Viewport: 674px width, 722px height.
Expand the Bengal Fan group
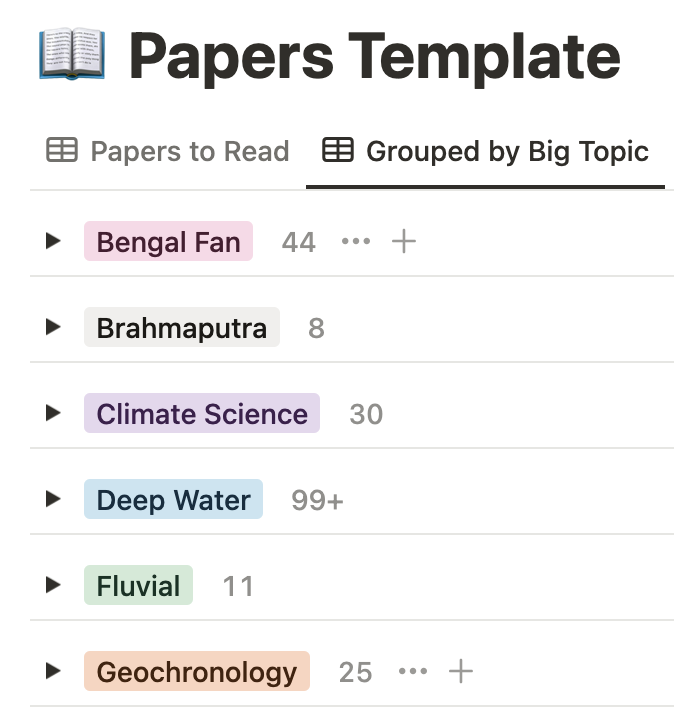pyautogui.click(x=53, y=241)
